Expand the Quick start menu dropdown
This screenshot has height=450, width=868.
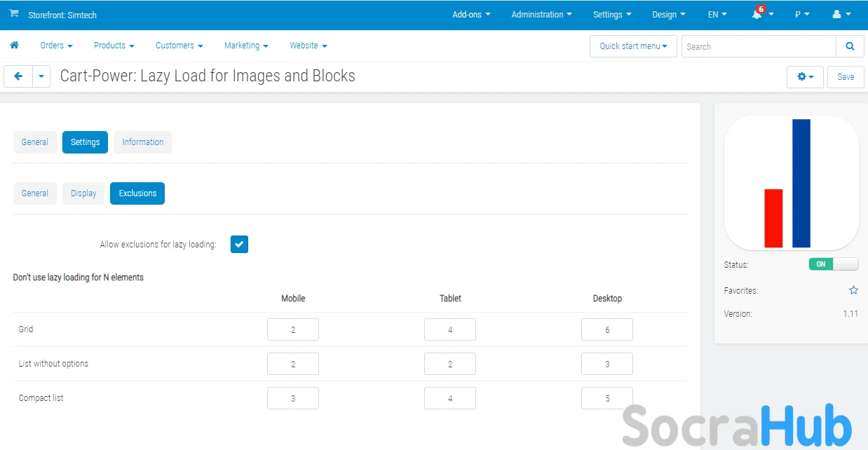pos(633,46)
